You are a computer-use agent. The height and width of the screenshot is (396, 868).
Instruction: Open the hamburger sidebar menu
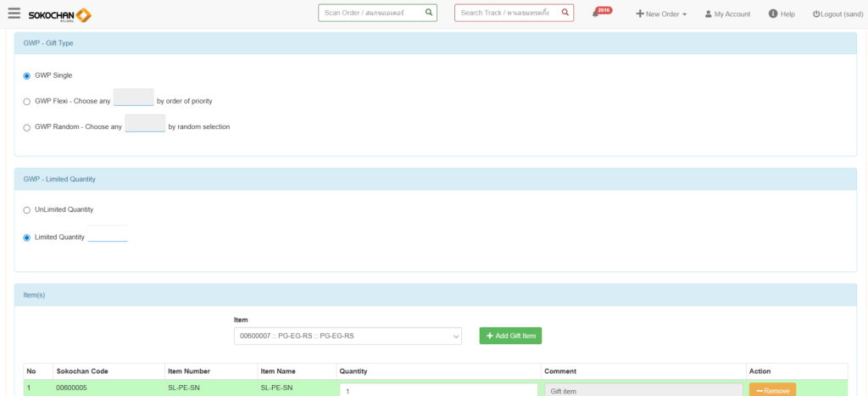pos(14,14)
